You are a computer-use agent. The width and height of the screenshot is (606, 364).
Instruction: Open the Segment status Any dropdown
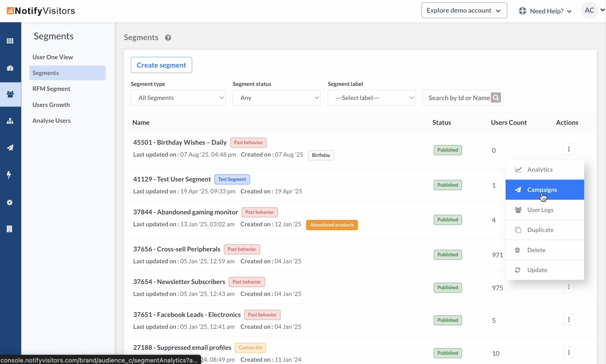click(276, 98)
